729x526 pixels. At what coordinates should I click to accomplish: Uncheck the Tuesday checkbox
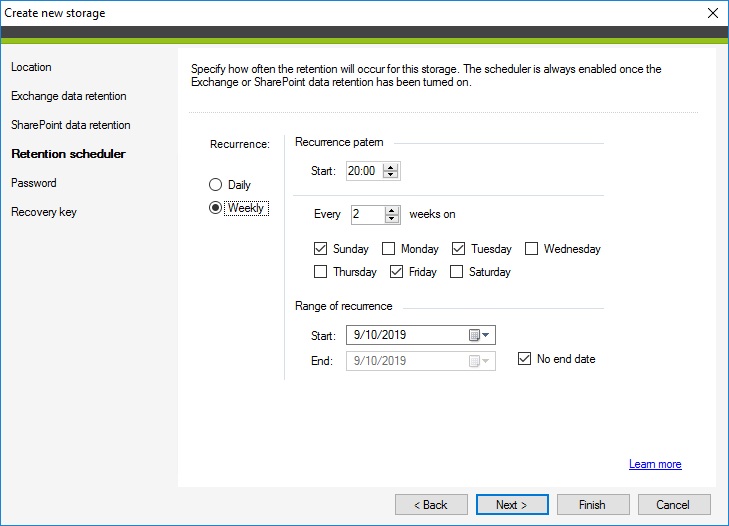pos(458,249)
